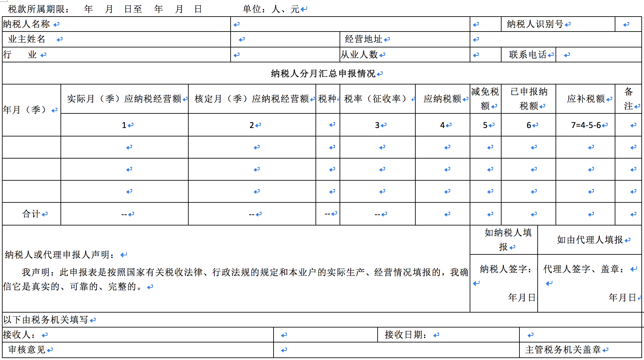
Task: Click the 从业人数 label cell
Action: [405, 55]
